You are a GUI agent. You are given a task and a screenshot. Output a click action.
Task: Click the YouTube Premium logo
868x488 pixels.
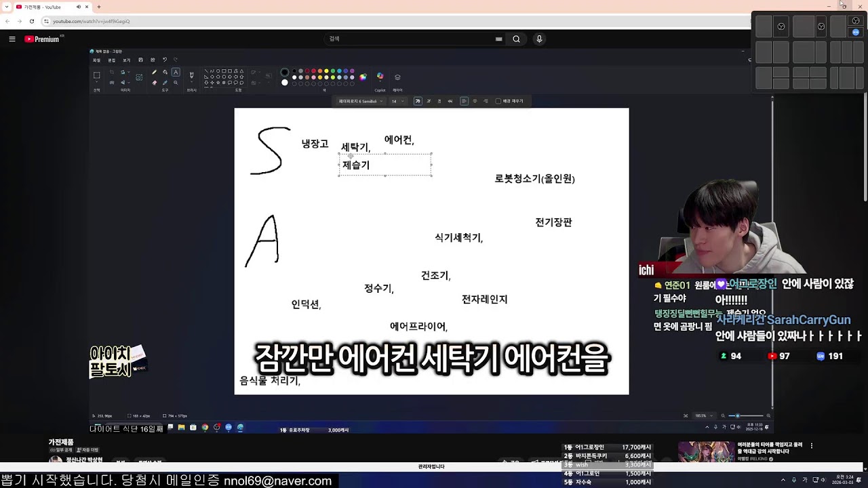click(x=42, y=39)
